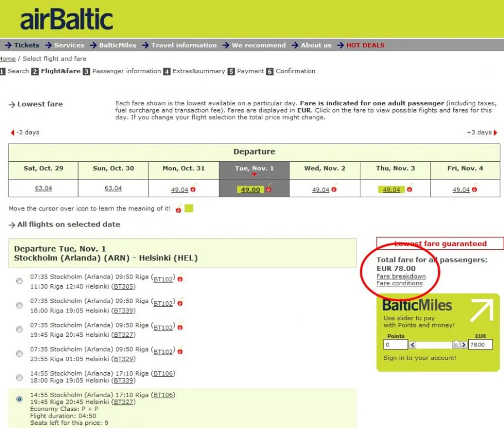Screen dimensions: 504x428
Task: Select the 49.04 fare on Thu, Nov. 3
Action: [391, 189]
